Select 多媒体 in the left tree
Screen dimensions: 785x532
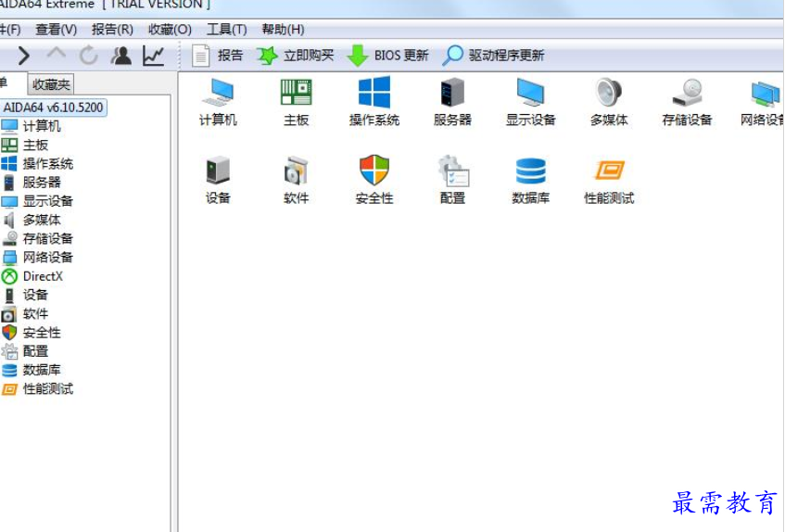31,220
